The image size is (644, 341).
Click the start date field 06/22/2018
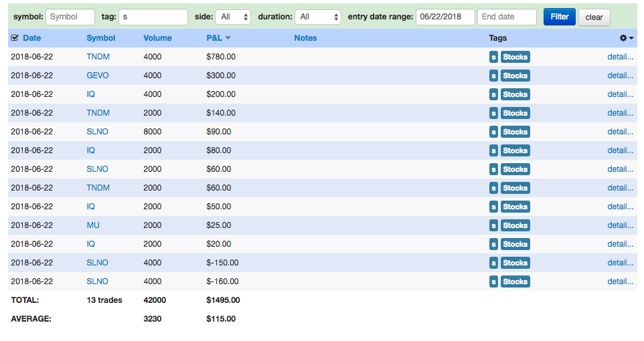click(x=445, y=17)
